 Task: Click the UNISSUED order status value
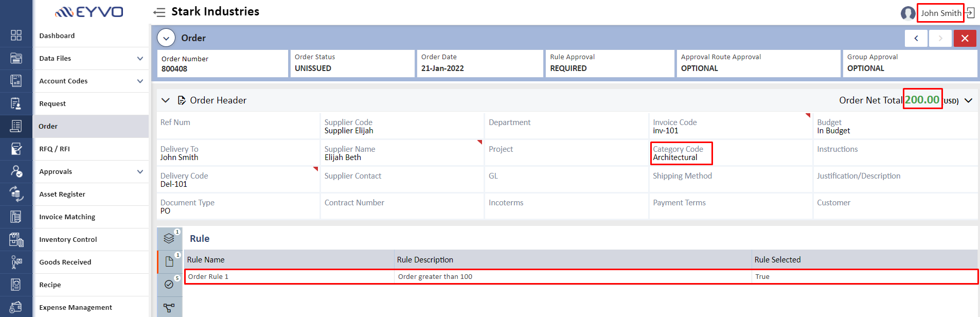313,68
